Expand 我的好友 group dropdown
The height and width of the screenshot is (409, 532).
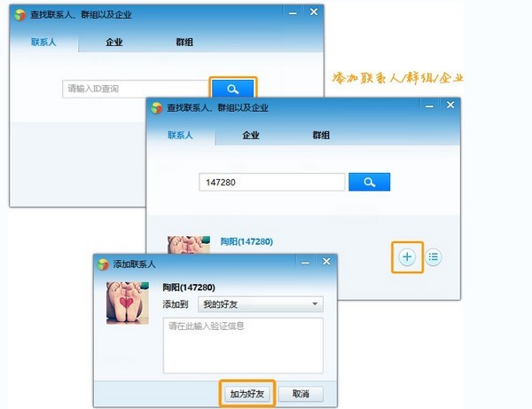pyautogui.click(x=261, y=304)
